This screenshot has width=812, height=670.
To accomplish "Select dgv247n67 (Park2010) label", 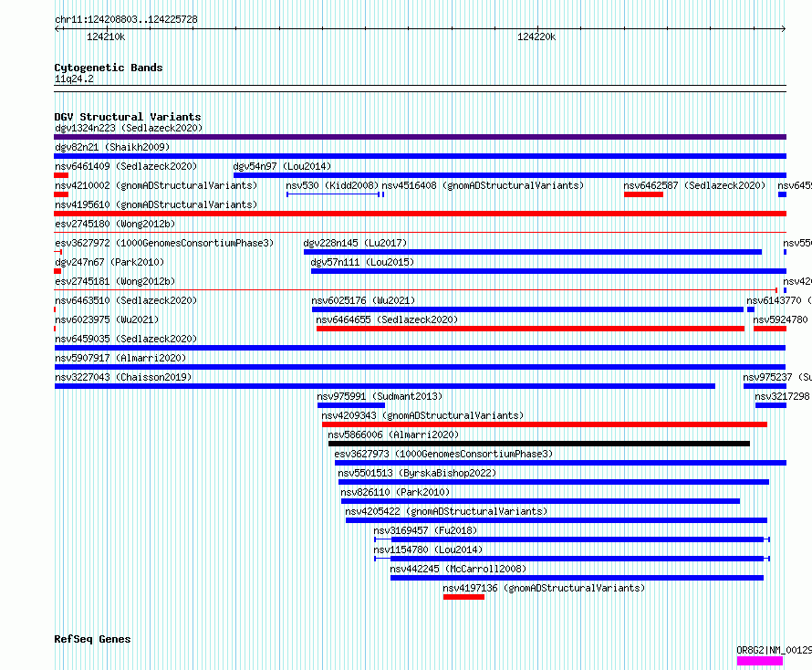I will click(x=109, y=262).
